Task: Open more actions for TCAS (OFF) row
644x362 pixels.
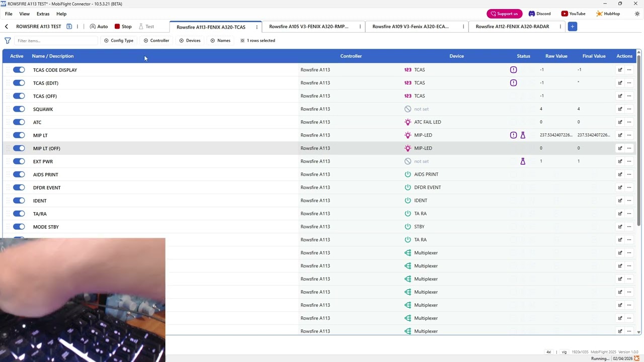Action: (x=629, y=96)
